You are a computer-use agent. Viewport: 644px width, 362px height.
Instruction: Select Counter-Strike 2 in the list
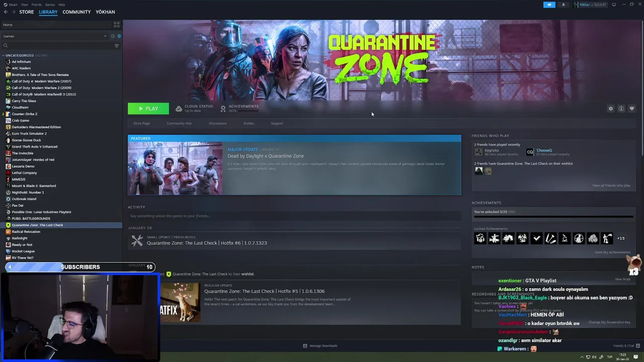pyautogui.click(x=24, y=114)
